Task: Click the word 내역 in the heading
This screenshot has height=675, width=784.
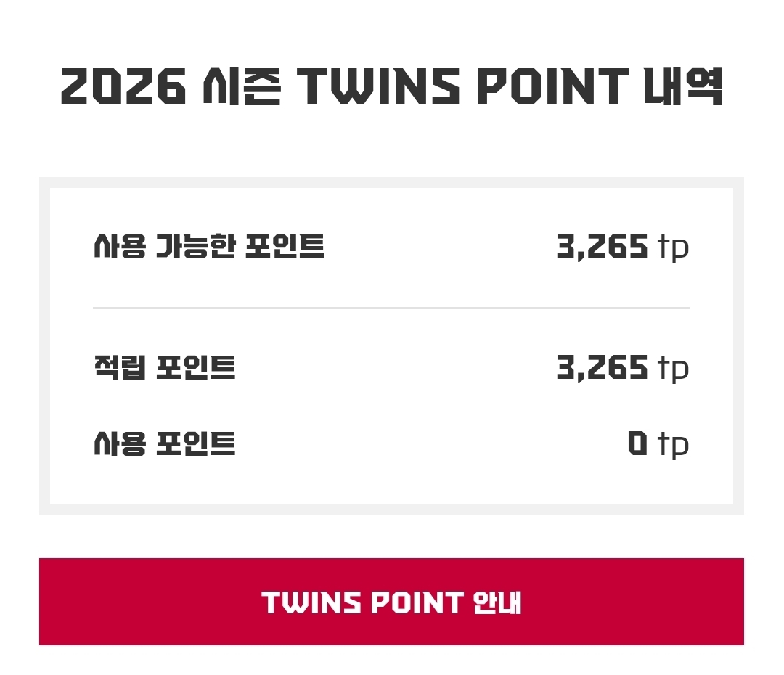Action: click(682, 86)
